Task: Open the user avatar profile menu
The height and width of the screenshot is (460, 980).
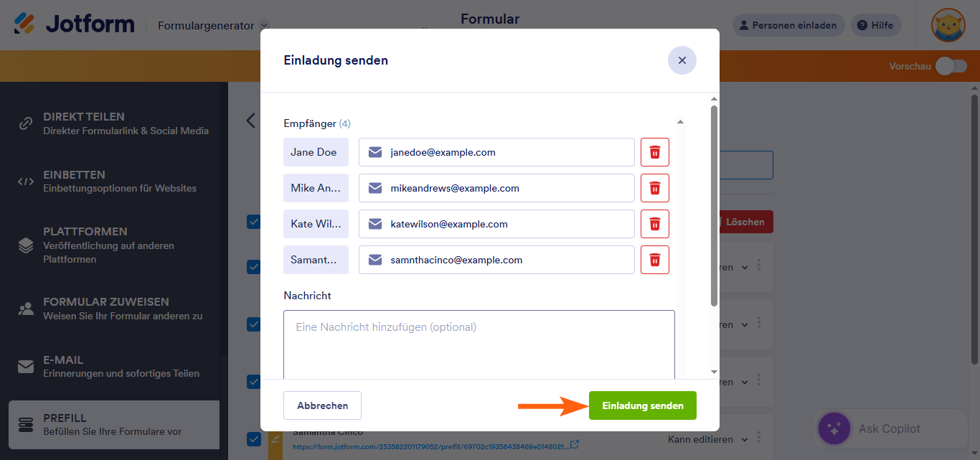Action: coord(948,26)
